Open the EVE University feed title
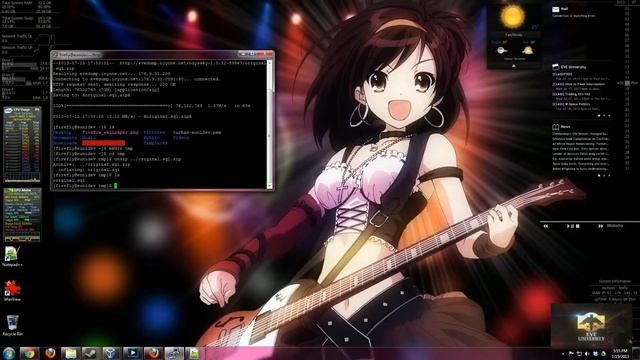This screenshot has height=360, width=640. [x=573, y=67]
